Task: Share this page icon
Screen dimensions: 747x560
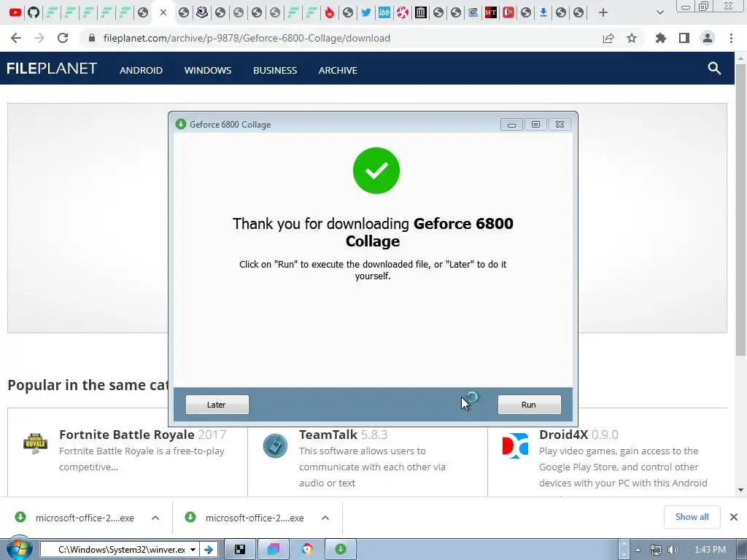Action: click(x=608, y=38)
